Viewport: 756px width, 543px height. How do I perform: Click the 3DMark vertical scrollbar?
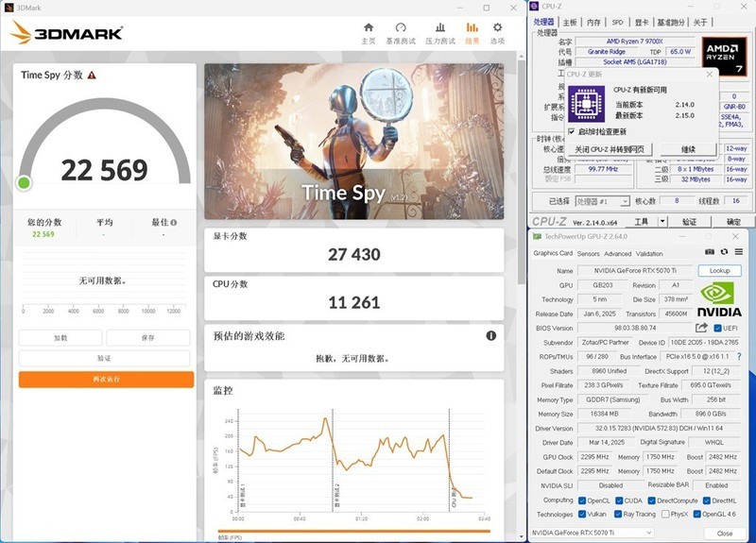[522, 173]
